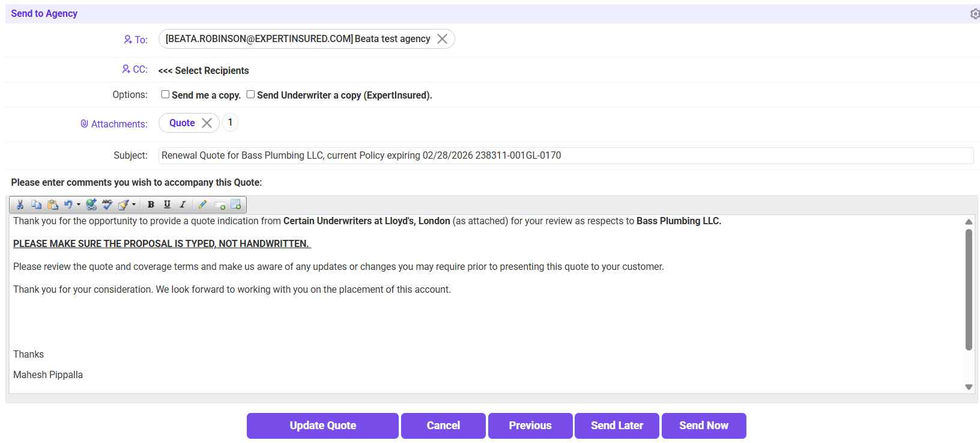
Task: Click into the Subject input field
Action: tap(565, 156)
